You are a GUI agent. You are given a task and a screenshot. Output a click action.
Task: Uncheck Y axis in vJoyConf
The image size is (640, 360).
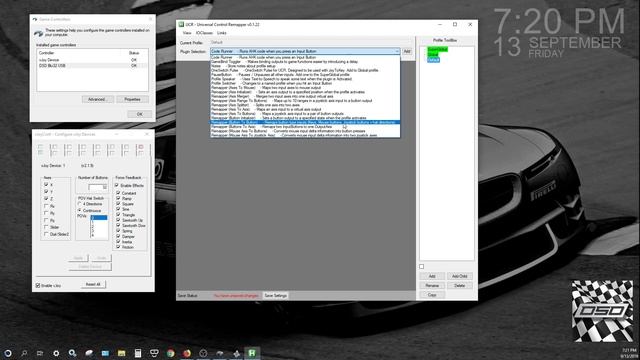[x=46, y=191]
